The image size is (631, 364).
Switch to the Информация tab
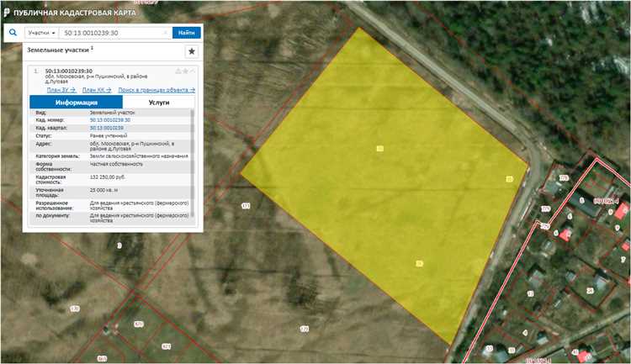76,103
